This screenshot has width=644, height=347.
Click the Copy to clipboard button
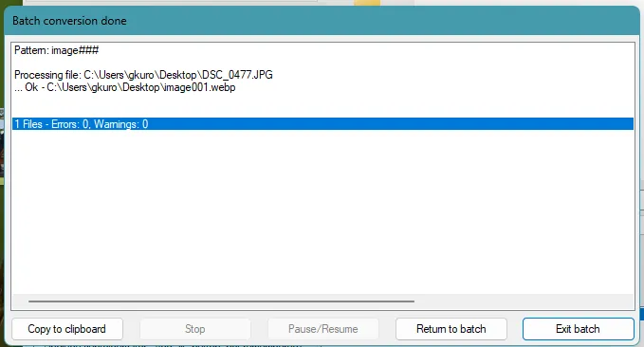67,329
